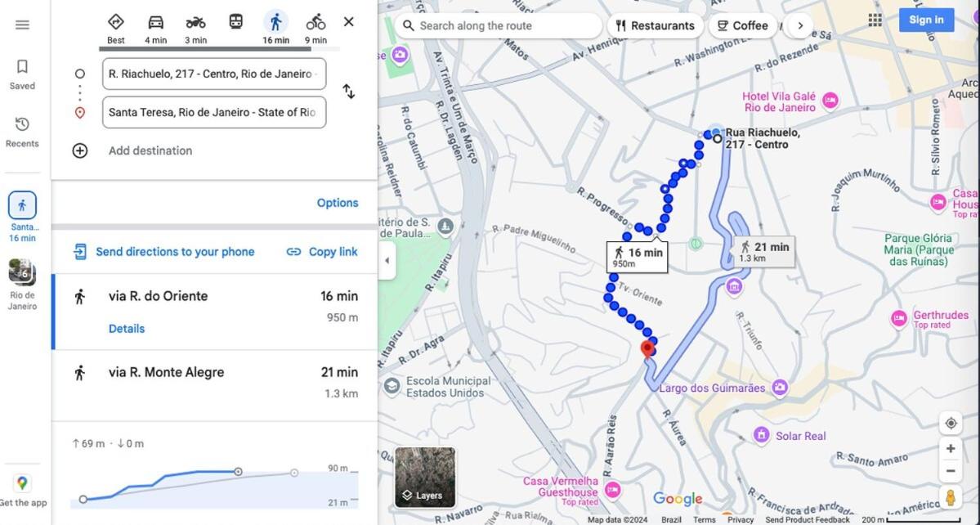This screenshot has height=525, width=980.
Task: Close the directions panel
Action: 349,22
